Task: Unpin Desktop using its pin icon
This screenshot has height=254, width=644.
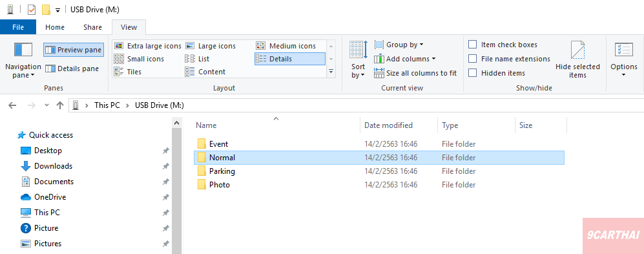Action: 165,151
